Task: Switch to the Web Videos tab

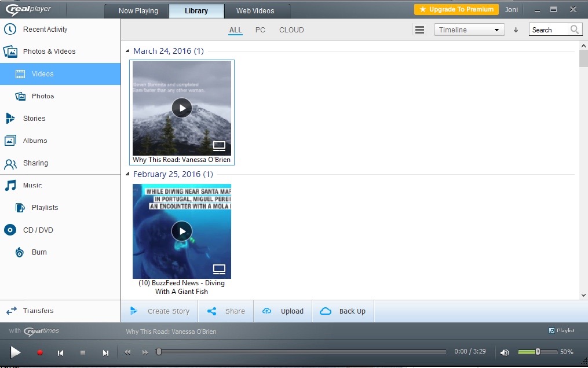Action: (255, 11)
